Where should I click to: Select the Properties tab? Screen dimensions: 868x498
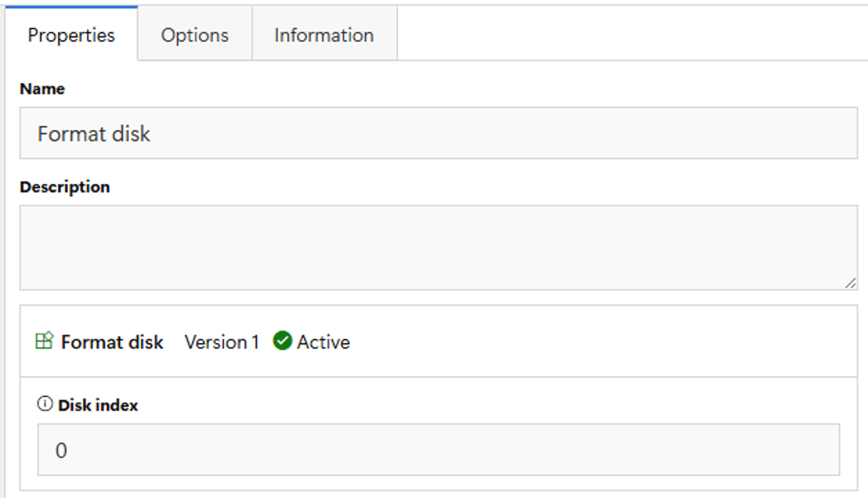[x=71, y=35]
